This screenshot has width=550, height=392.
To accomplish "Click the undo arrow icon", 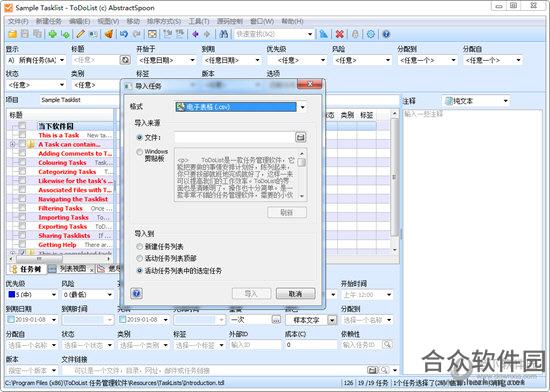I will click(x=124, y=34).
